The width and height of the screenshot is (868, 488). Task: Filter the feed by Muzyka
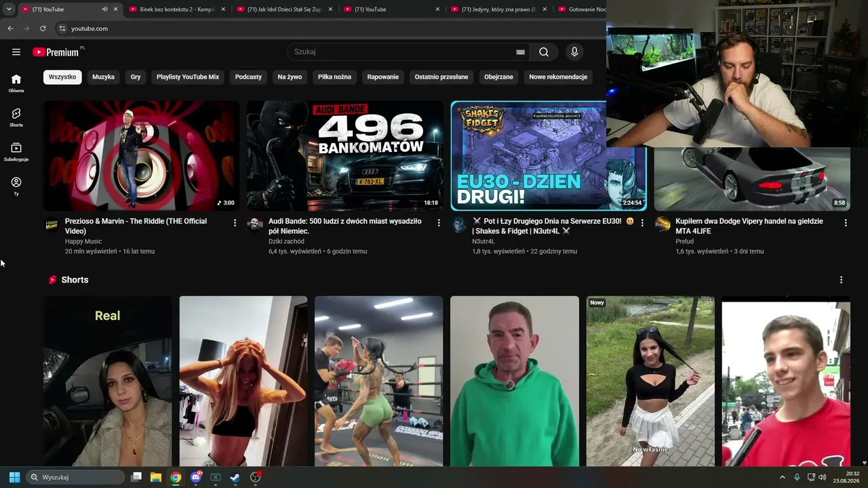point(104,77)
